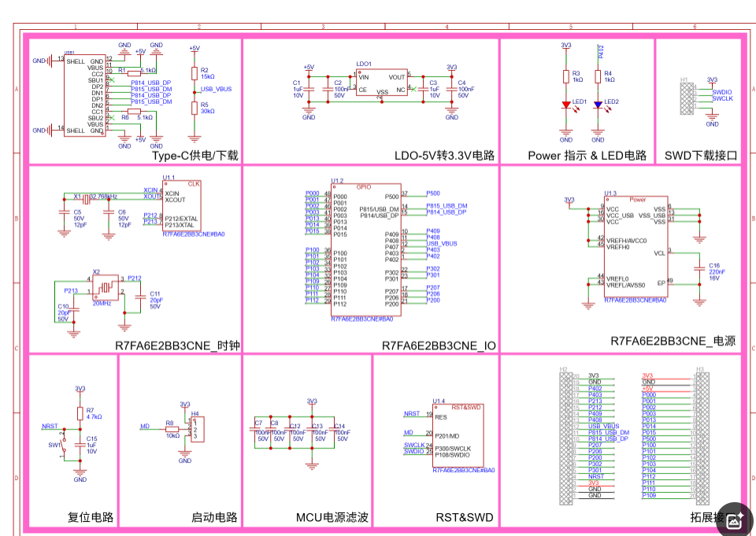The width and height of the screenshot is (756, 536).
Task: Click the U1.3 Power component block
Action: tap(636, 247)
